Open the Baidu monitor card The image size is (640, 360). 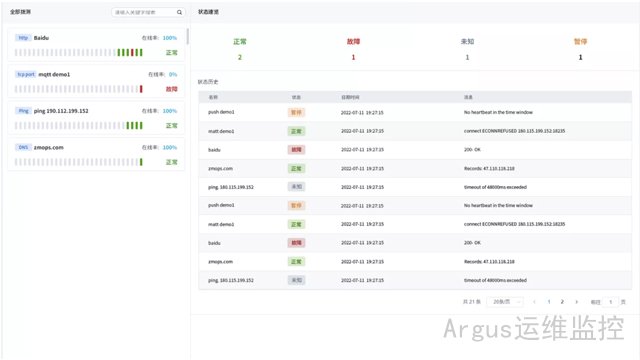[x=96, y=45]
